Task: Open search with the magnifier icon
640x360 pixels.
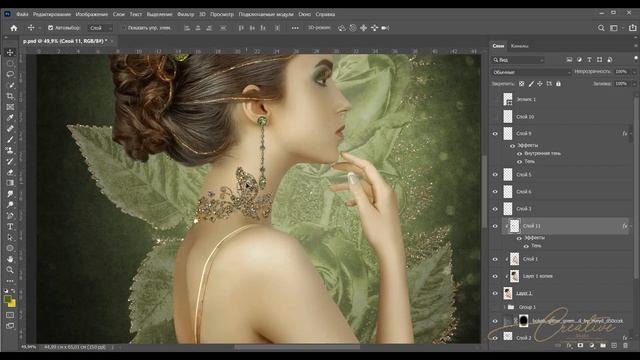Action: (x=601, y=28)
